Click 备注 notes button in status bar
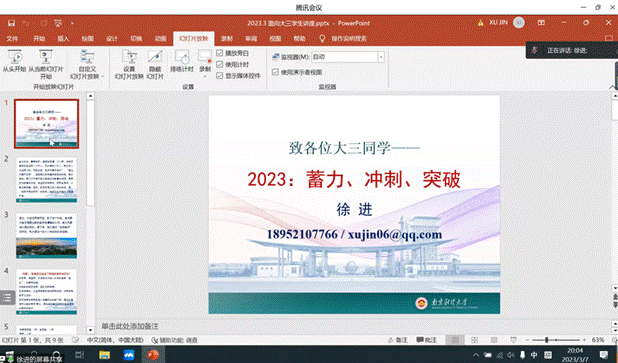This screenshot has height=363, width=618. pos(398,340)
